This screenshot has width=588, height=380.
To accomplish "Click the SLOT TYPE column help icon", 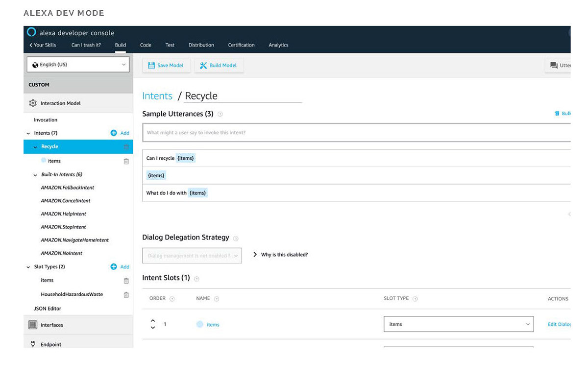I will pyautogui.click(x=415, y=299).
